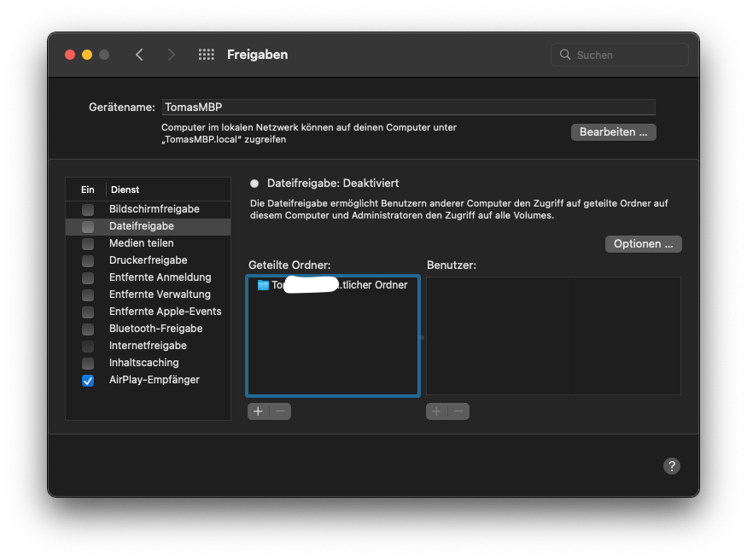Viewport: 747px width, 560px height.
Task: Check the Entfernte Anmeldung box
Action: pyautogui.click(x=88, y=277)
